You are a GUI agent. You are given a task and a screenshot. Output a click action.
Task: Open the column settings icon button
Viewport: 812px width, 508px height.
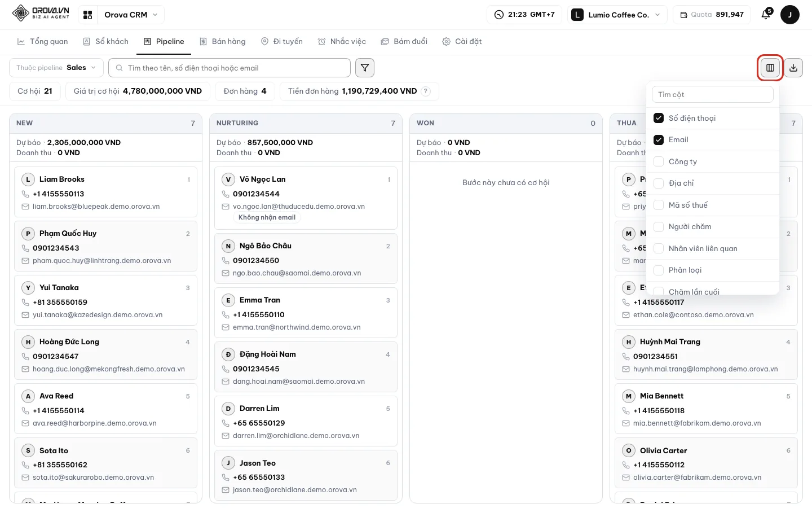tap(770, 68)
